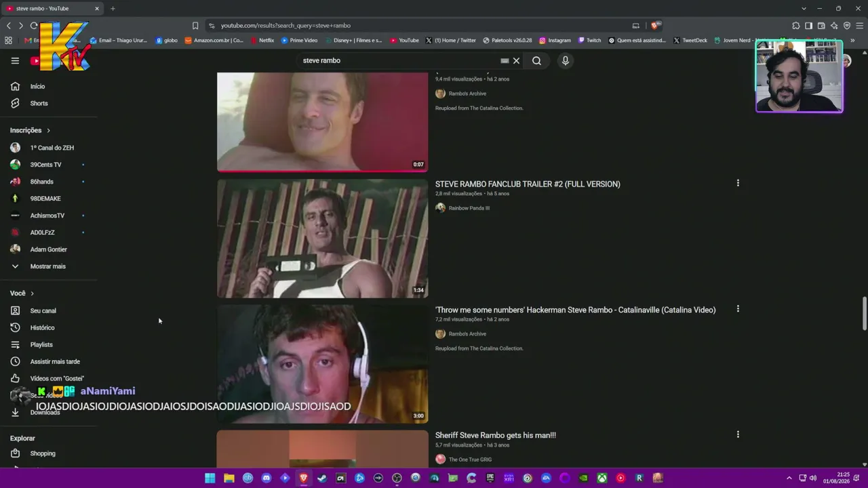The width and height of the screenshot is (868, 488).
Task: Close the steve rambo - YouTube tab
Action: point(97,9)
